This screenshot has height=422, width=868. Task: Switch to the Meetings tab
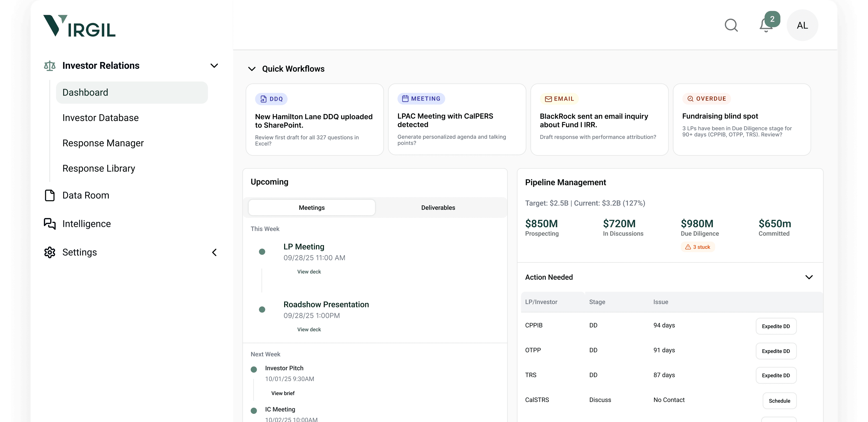pos(311,207)
